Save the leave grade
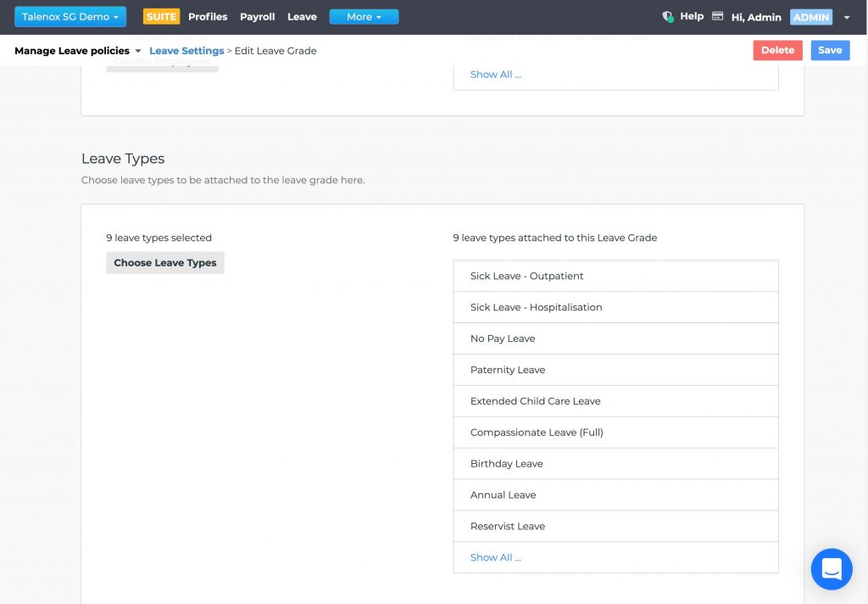This screenshot has height=604, width=868. point(829,50)
